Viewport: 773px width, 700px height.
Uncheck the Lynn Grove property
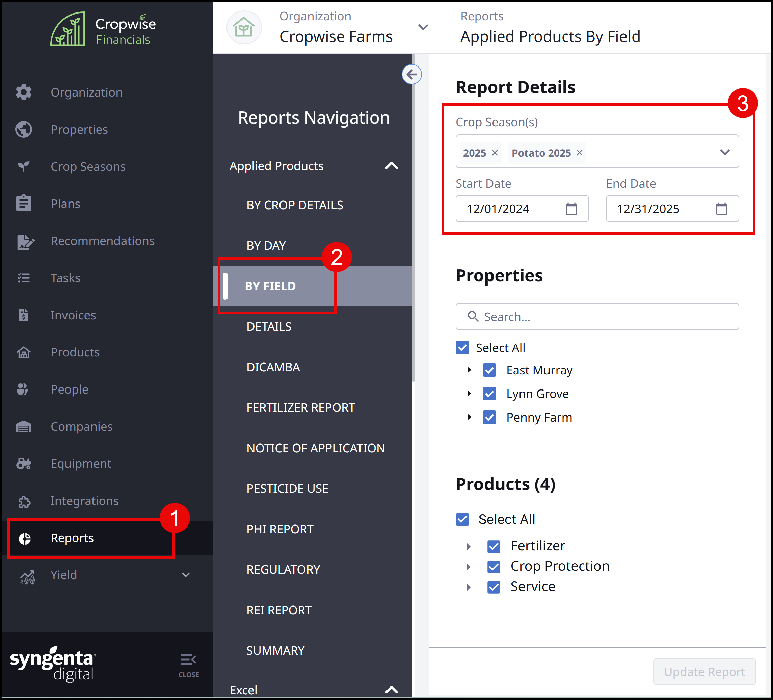pos(489,394)
